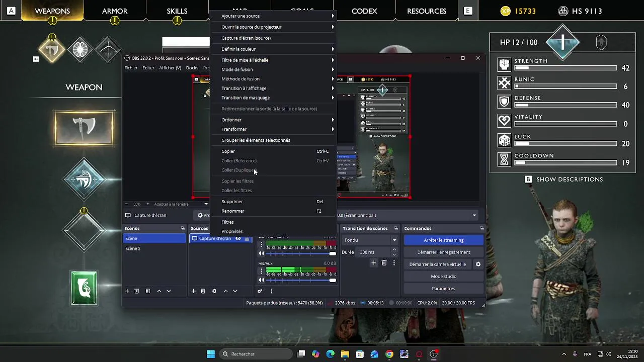Expand Transformer submenu
Screen dimensions: 644x362
(274, 129)
